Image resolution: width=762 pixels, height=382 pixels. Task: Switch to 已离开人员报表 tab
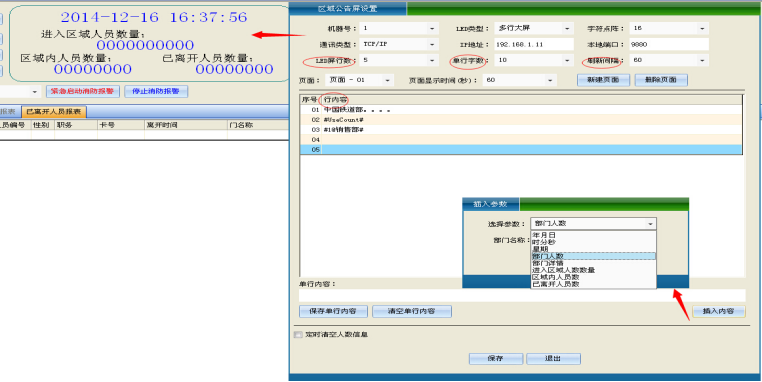pos(54,112)
